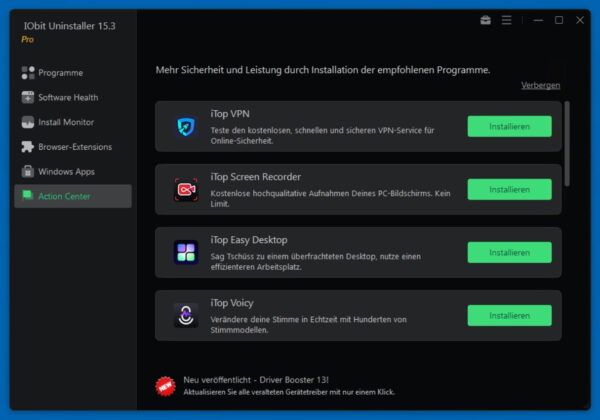Click the Software Health icon
Viewport: 600px width, 420px height.
(x=28, y=97)
